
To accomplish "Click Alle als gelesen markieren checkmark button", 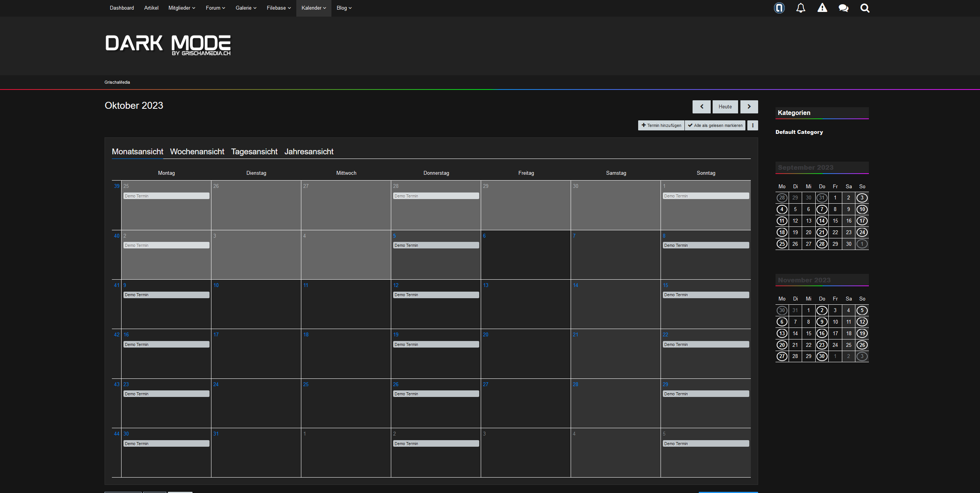I will pyautogui.click(x=715, y=125).
